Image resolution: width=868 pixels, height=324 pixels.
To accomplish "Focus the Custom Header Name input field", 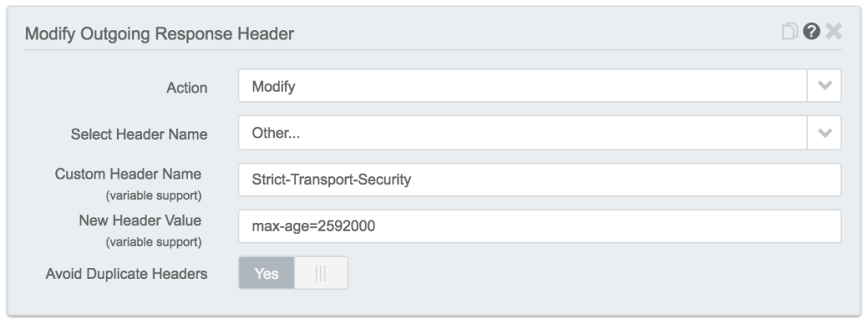I will (x=539, y=180).
